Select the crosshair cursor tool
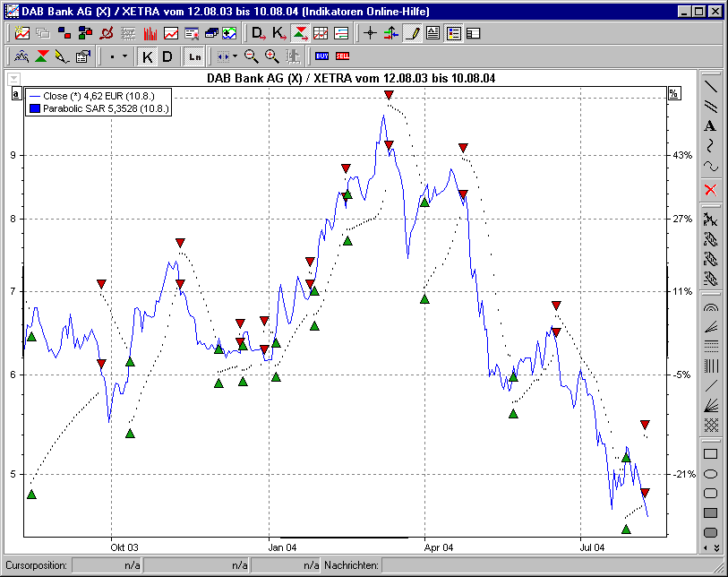The width and height of the screenshot is (728, 577). (369, 33)
